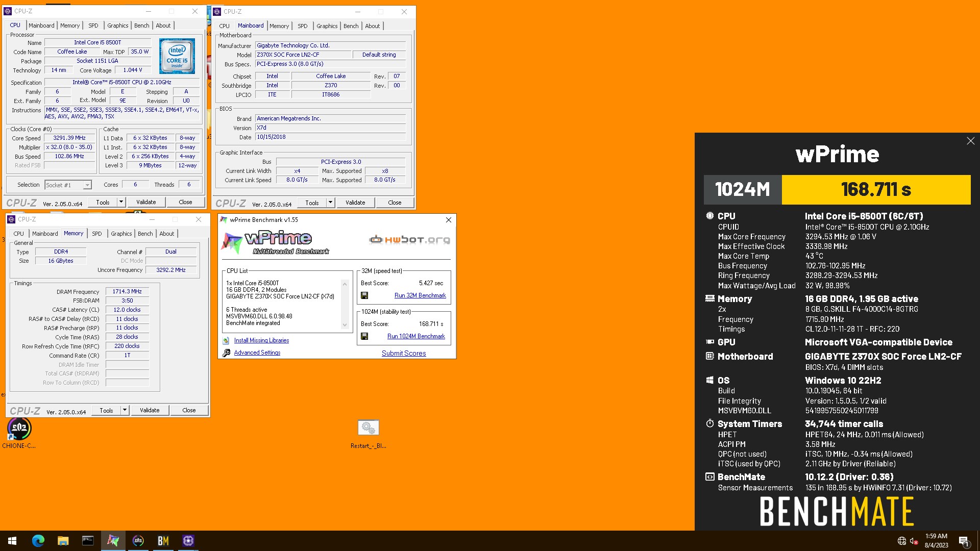Switch to wPrime taskbar icon

(x=113, y=541)
